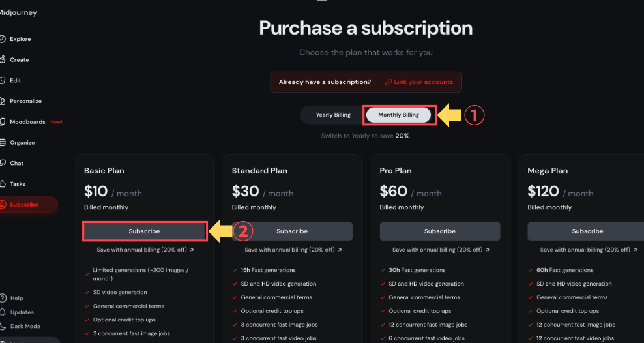The height and width of the screenshot is (343, 644).
Task: Subscribe to the Basic Plan
Action: [x=144, y=231]
